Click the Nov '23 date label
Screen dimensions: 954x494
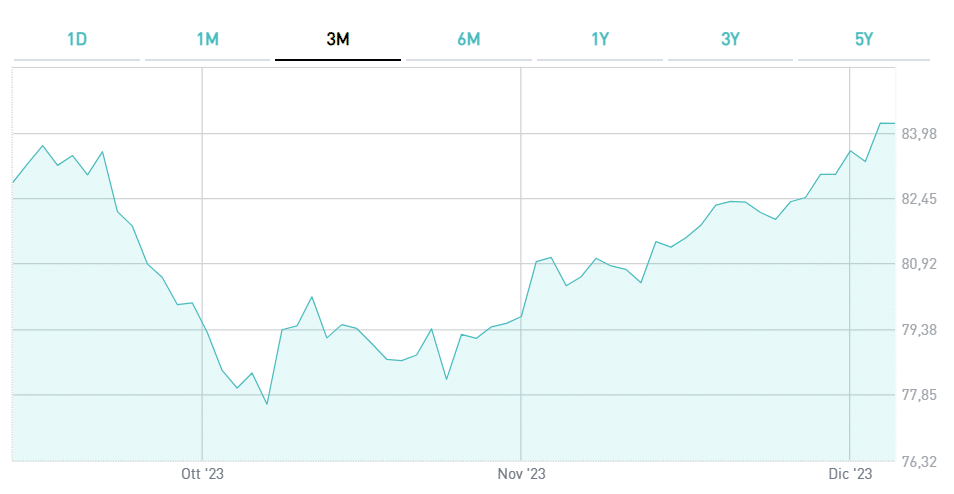pos(521,473)
